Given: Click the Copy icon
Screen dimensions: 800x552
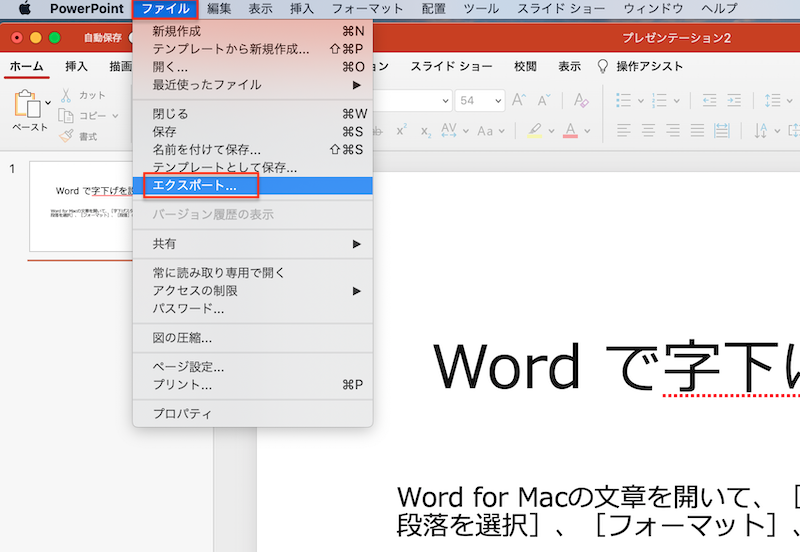Looking at the screenshot, I should coord(66,116).
